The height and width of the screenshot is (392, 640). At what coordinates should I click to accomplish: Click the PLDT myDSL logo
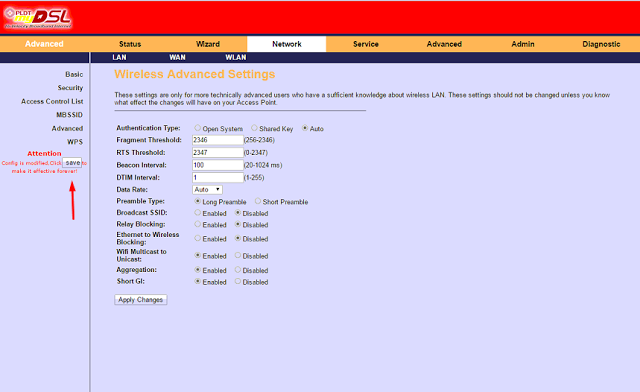[38, 18]
